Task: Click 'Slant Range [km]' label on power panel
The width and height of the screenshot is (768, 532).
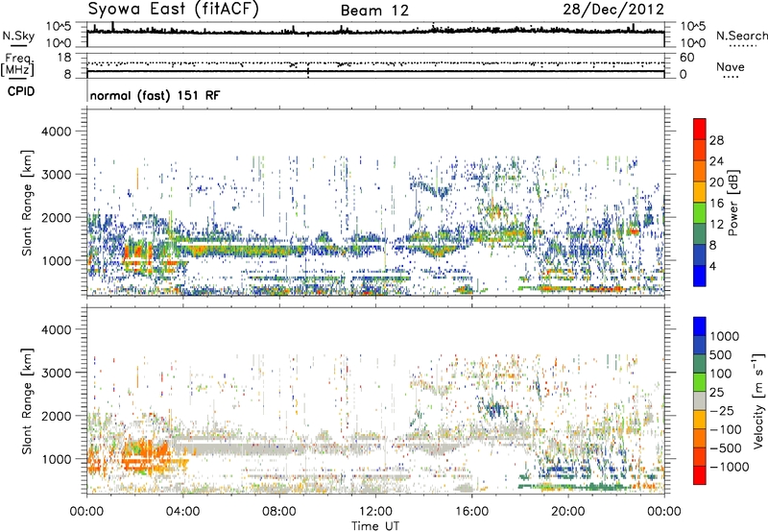Action: pos(27,203)
